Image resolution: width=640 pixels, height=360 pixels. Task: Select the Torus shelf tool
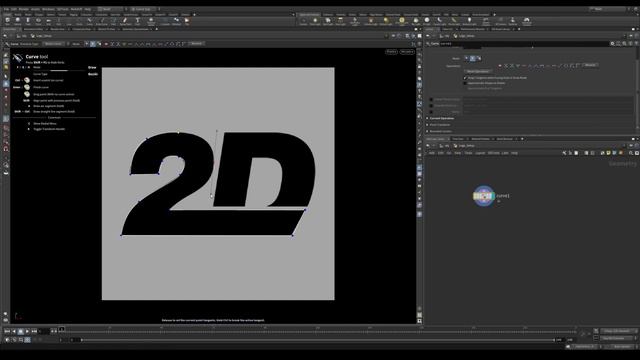tap(38, 21)
